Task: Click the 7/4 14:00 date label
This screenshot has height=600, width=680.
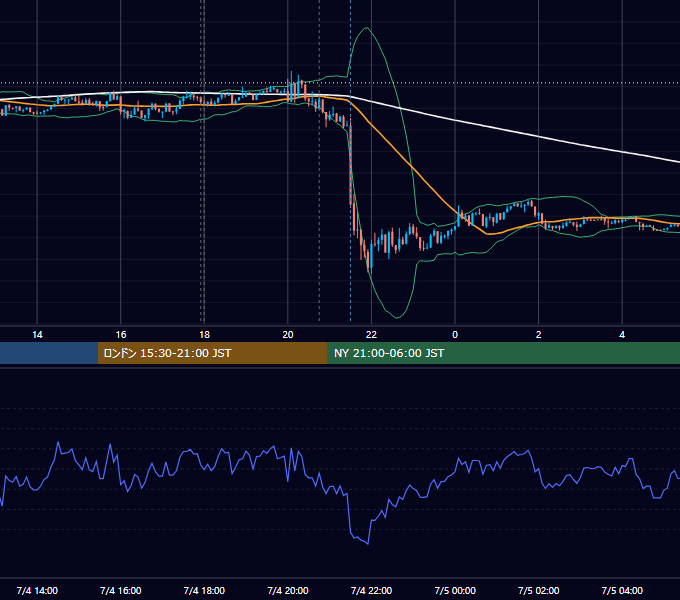Action: [x=37, y=590]
